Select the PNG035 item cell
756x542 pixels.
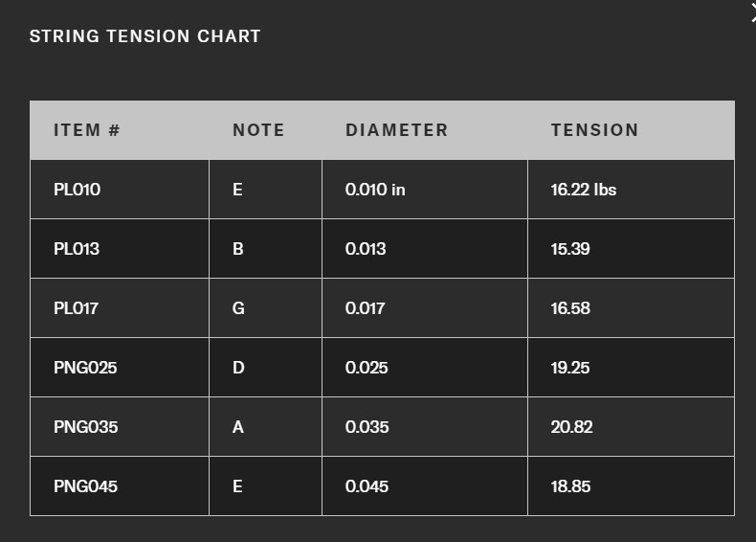[86, 427]
